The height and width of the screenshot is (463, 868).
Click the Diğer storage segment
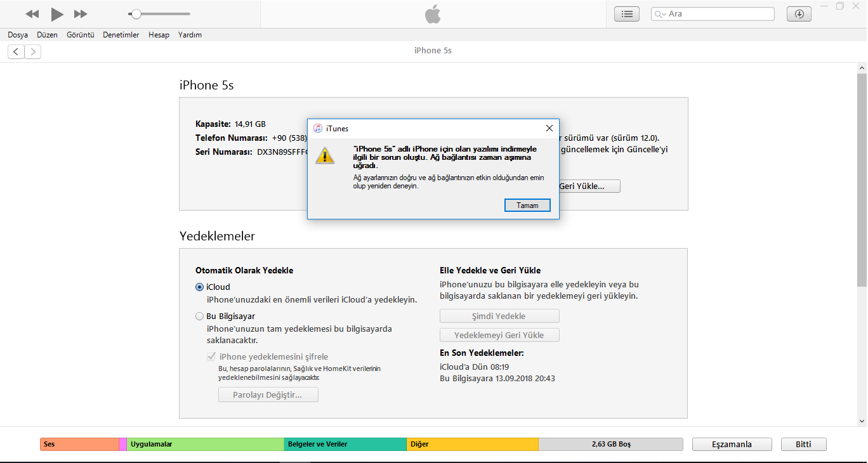point(473,444)
